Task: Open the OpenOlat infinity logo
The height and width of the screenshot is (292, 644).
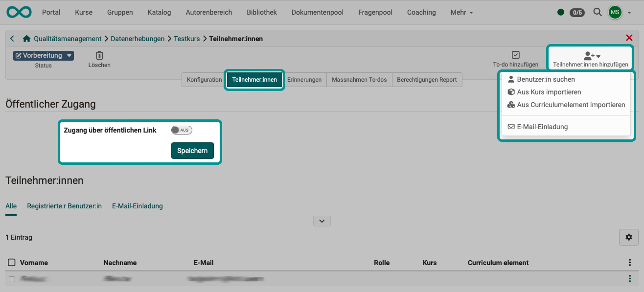Action: pos(19,12)
